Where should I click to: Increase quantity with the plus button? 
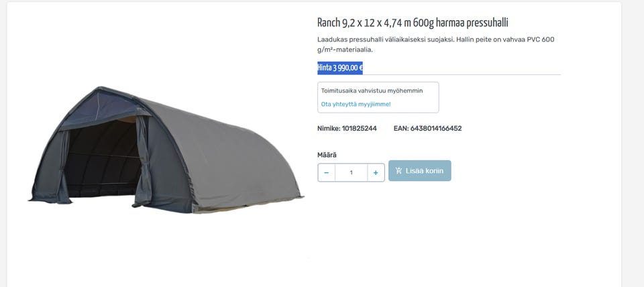[376, 172]
